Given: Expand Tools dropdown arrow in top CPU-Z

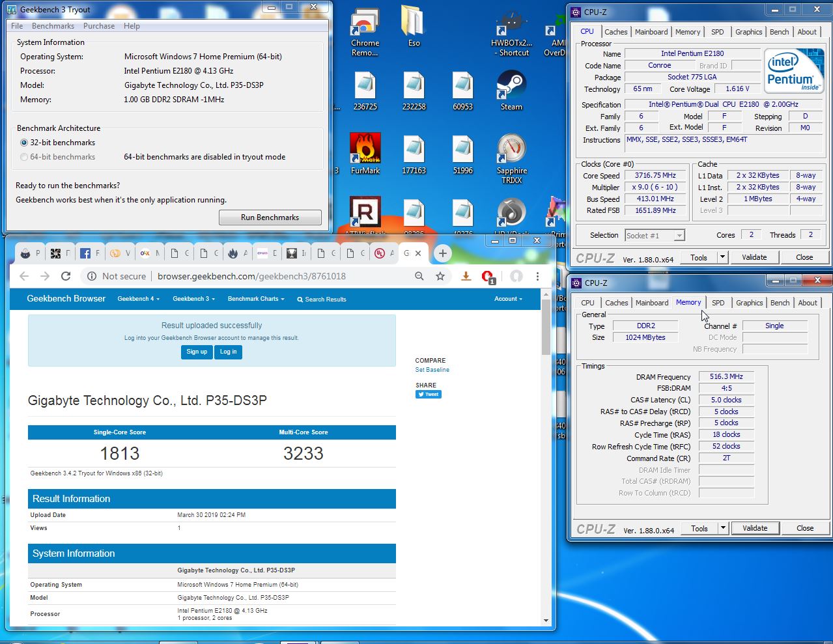Looking at the screenshot, I should (722, 257).
